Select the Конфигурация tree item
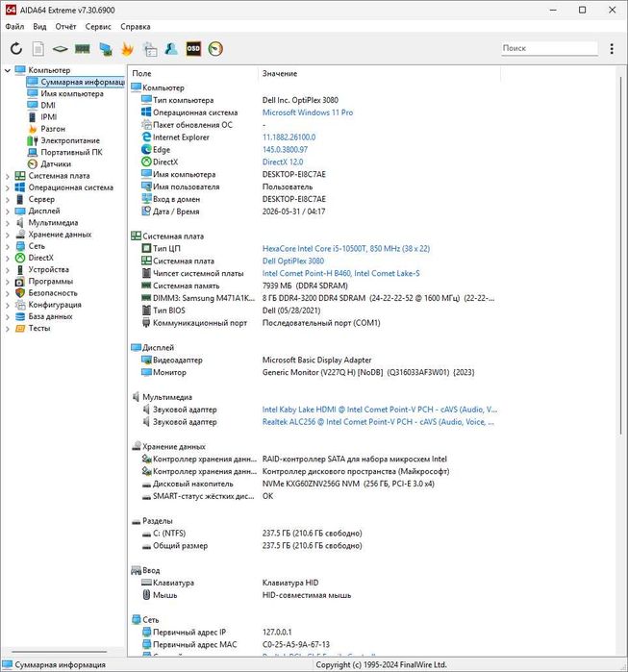This screenshot has width=628, height=672. (x=55, y=305)
